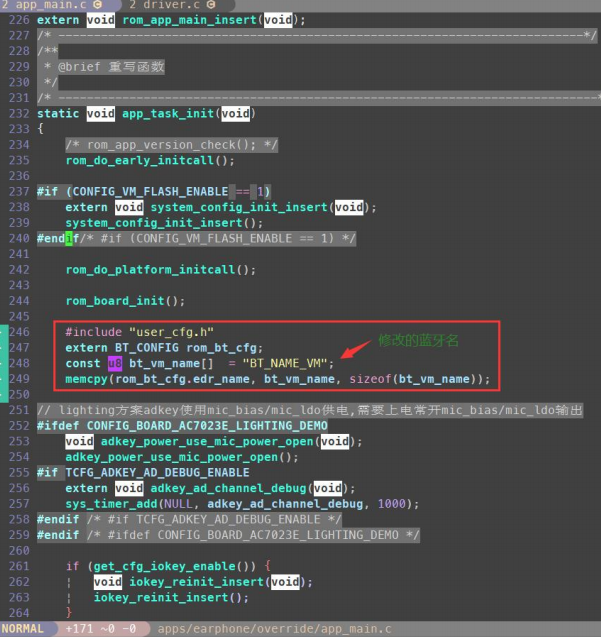The image size is (601, 637).
Task: Click 'BT_CONFIG' type in extern line
Action: tap(147, 348)
